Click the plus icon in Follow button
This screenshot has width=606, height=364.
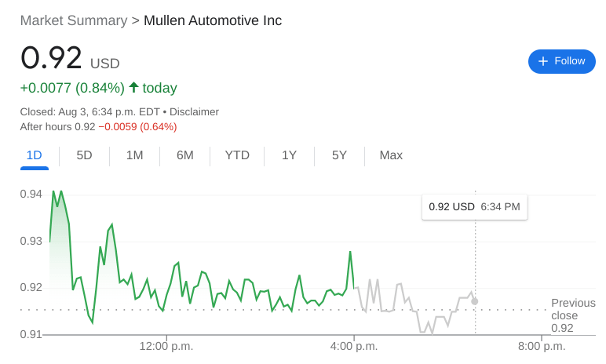click(543, 61)
